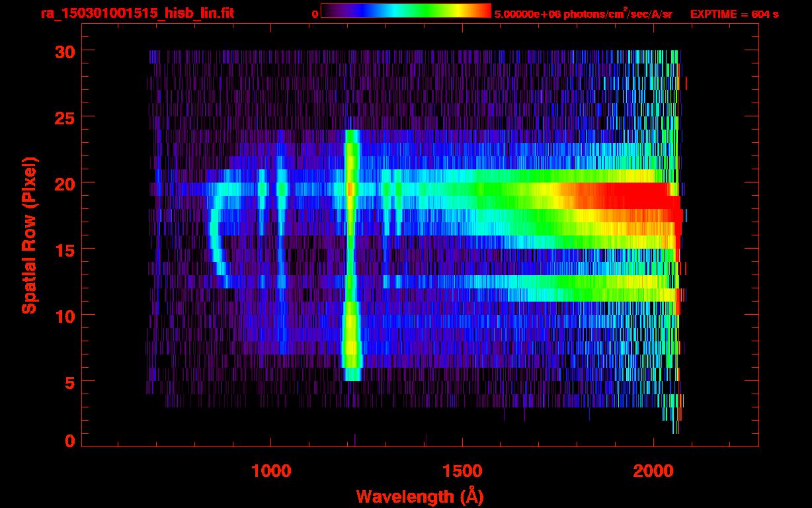Click the y-axis tick label 5
The height and width of the screenshot is (508, 812).
point(70,382)
